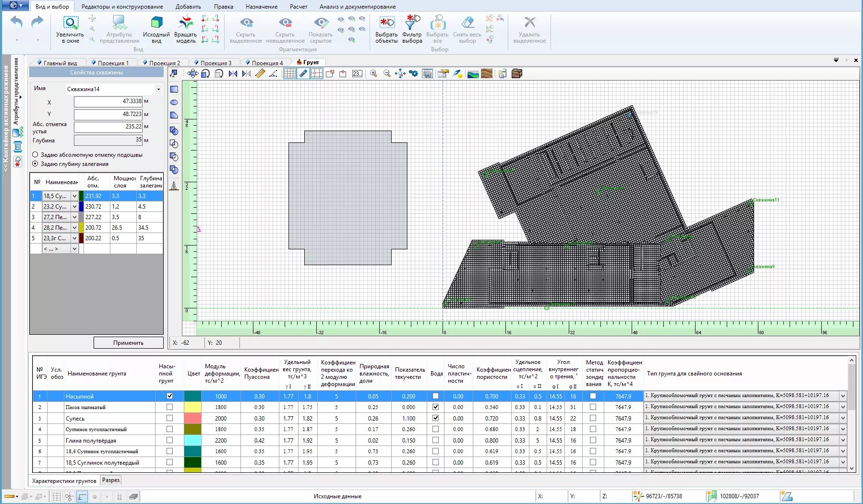Open soil dropdown for layer 2 '23.2 Су...'

[74, 207]
